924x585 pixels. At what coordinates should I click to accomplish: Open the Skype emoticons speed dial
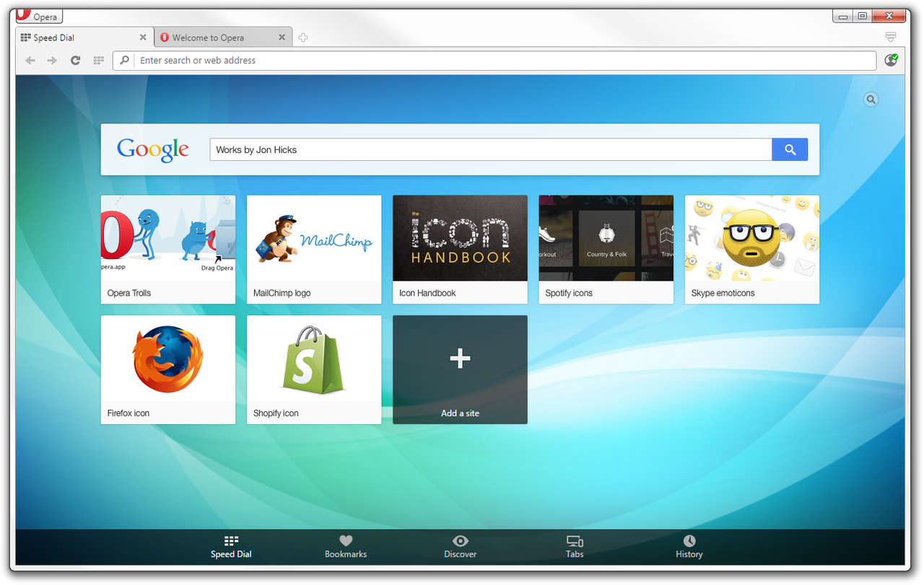click(752, 250)
